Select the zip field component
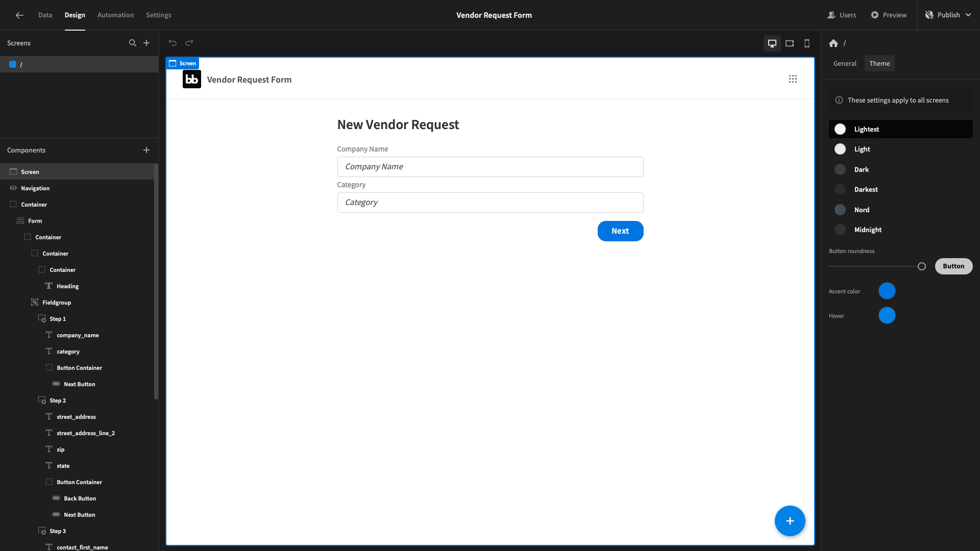Screen dimensions: 980x551 [x=77, y=449]
